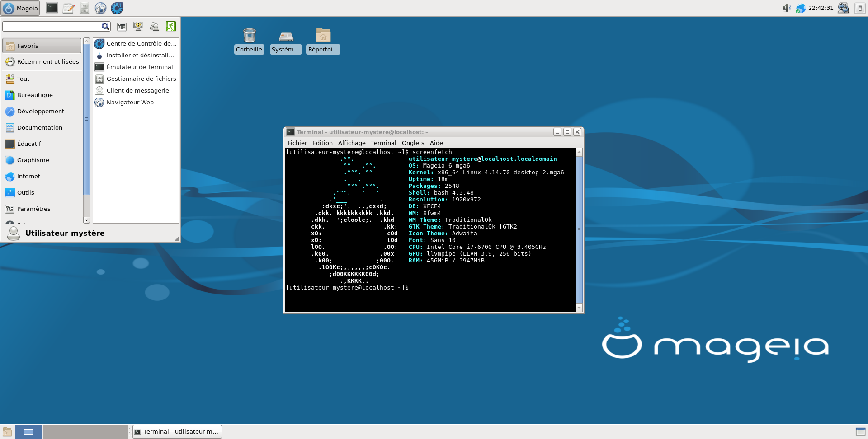This screenshot has width=868, height=439.
Task: Select the Favoris category
Action: click(42, 46)
